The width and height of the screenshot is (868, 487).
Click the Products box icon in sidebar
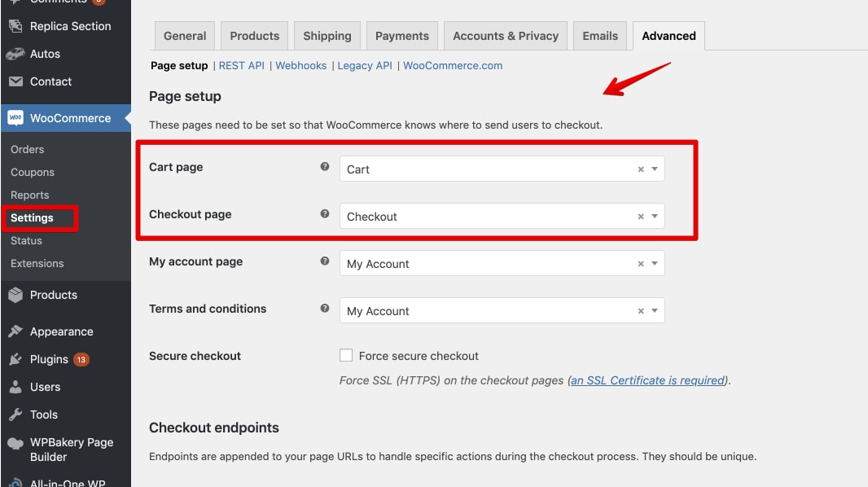[15, 295]
